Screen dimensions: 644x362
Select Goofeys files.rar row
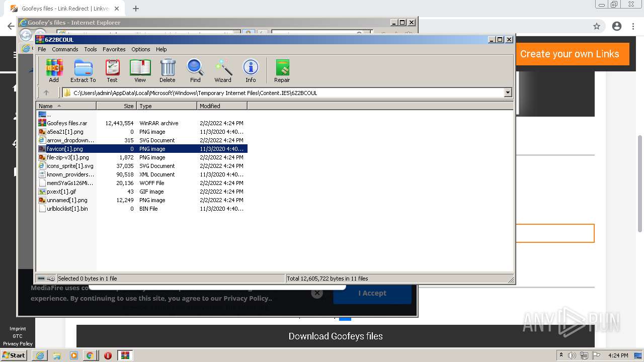pos(142,123)
